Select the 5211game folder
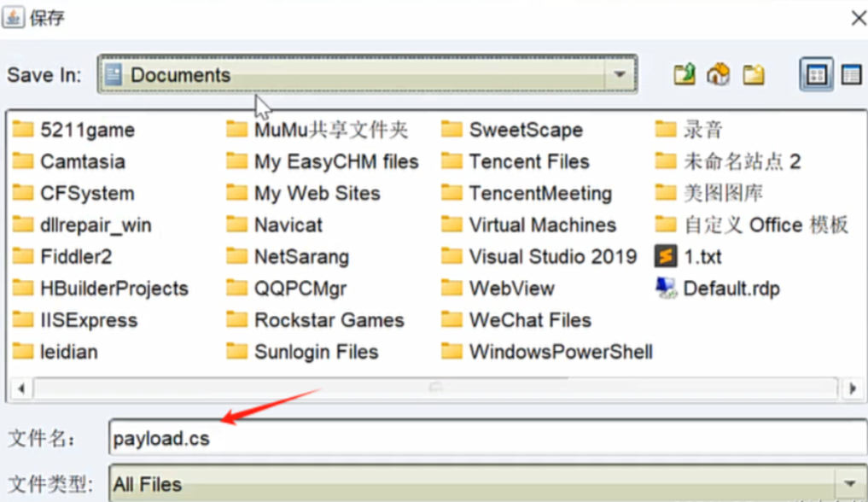 [x=73, y=130]
